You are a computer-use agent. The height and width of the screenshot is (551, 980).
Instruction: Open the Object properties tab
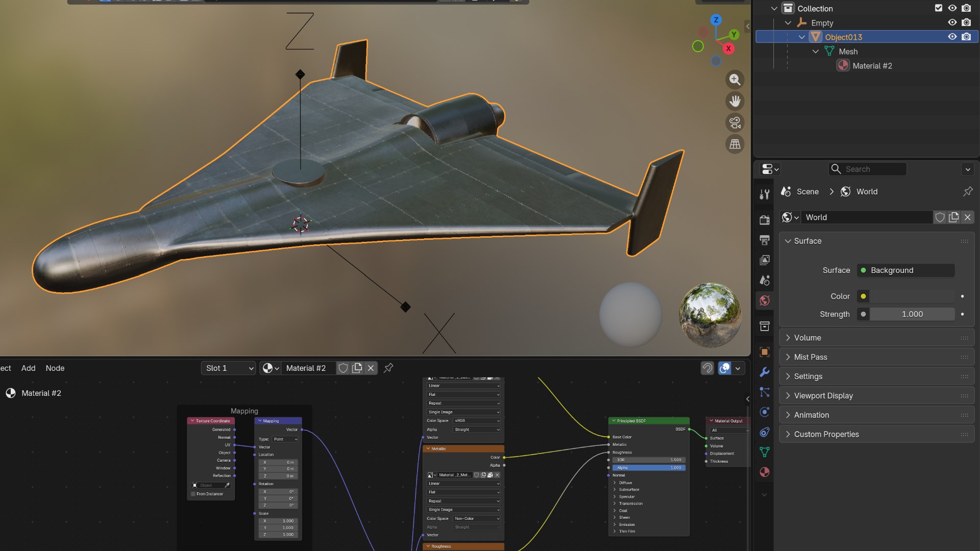tap(765, 352)
